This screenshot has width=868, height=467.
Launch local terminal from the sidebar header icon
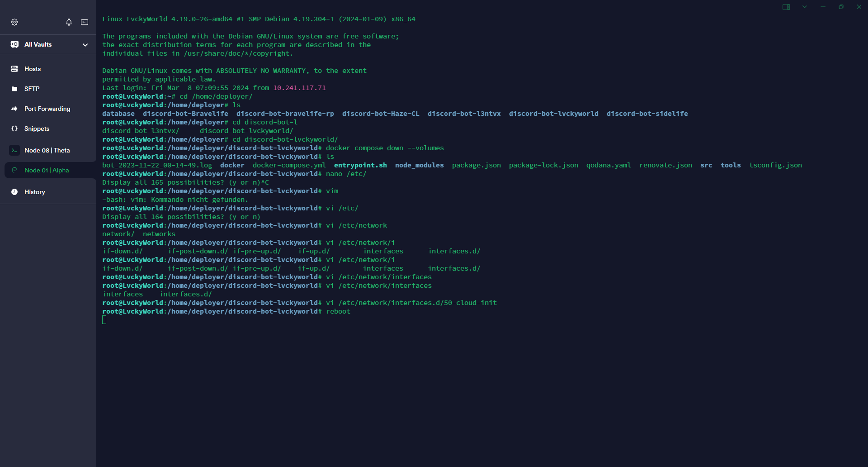[x=85, y=22]
